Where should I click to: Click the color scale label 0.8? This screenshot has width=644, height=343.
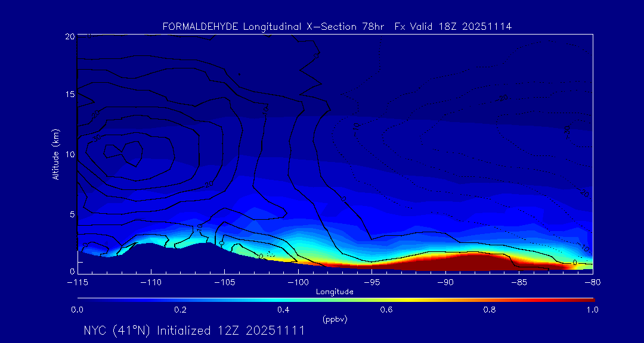pyautogui.click(x=490, y=310)
